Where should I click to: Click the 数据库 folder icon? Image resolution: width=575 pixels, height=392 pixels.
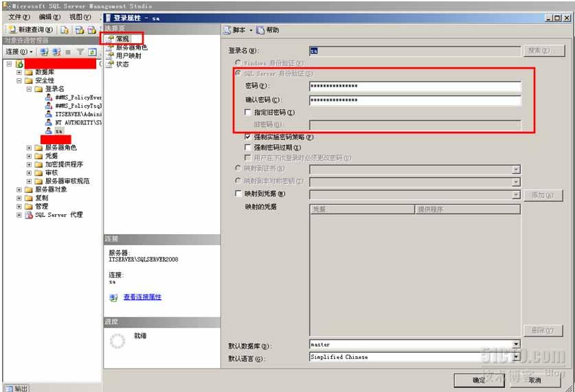29,72
